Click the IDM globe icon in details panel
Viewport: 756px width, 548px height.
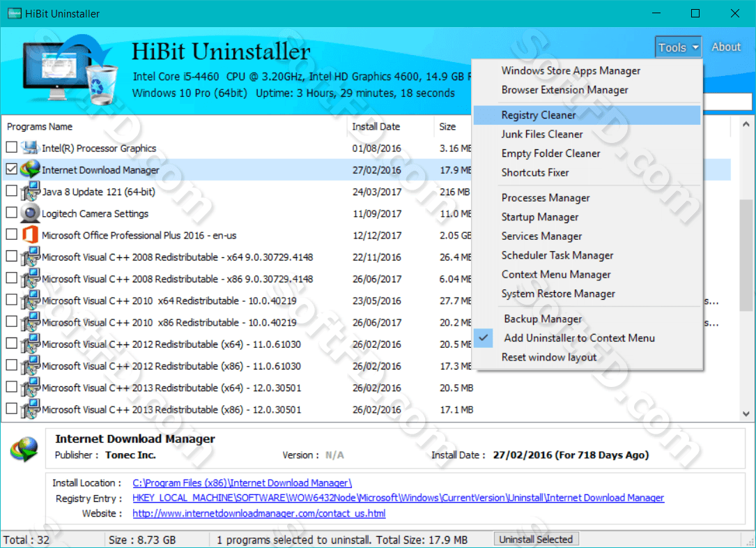[x=24, y=449]
